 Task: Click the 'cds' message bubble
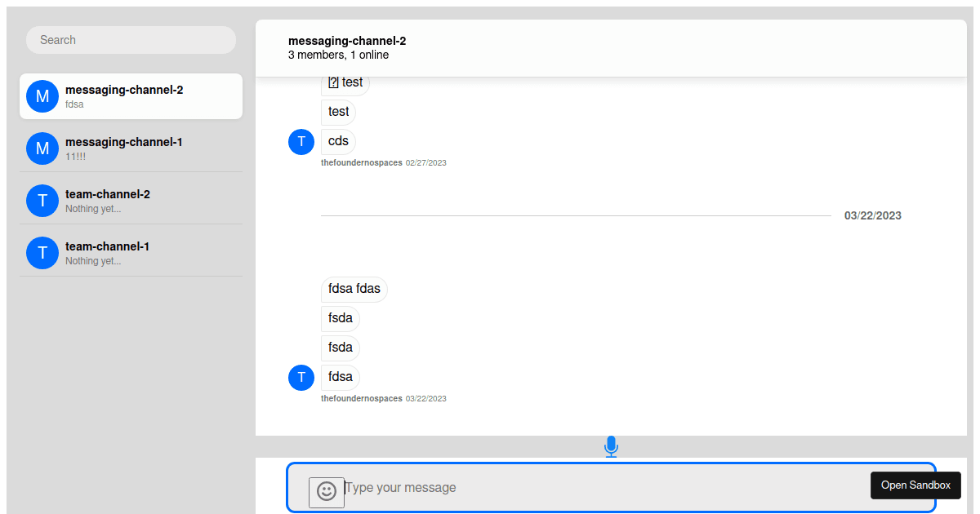337,141
